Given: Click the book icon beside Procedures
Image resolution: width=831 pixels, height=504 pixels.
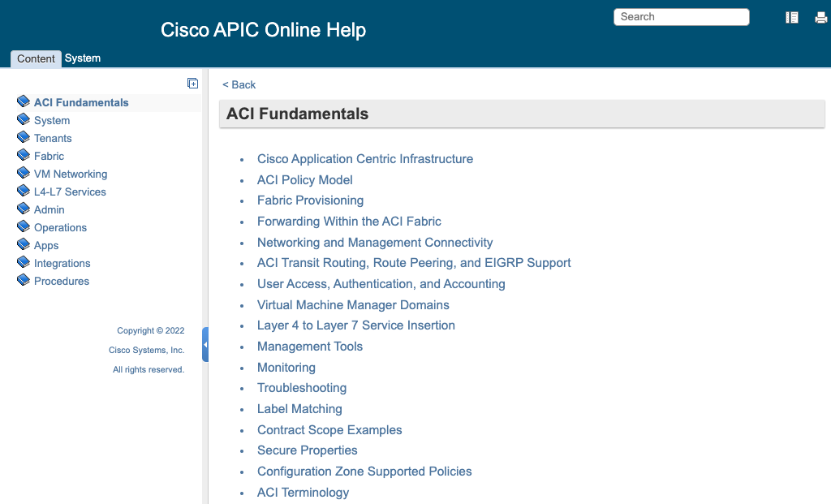Looking at the screenshot, I should pos(24,280).
